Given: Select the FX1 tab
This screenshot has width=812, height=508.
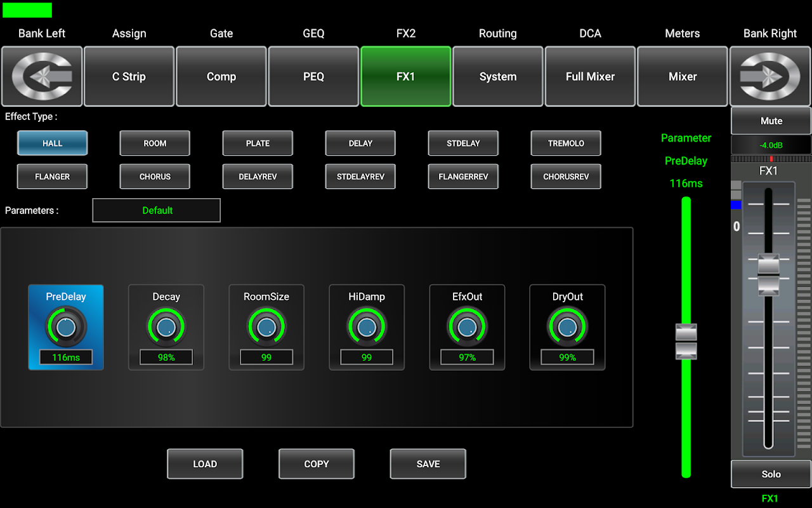Looking at the screenshot, I should coord(406,76).
